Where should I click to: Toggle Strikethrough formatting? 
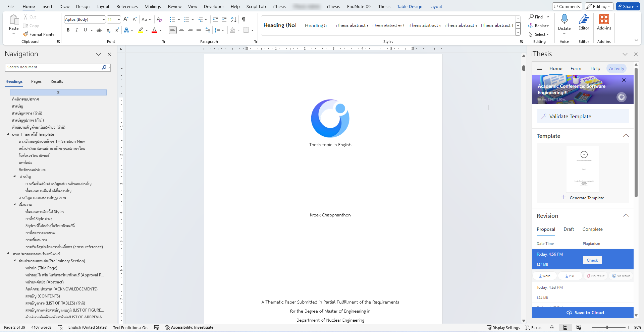click(99, 30)
